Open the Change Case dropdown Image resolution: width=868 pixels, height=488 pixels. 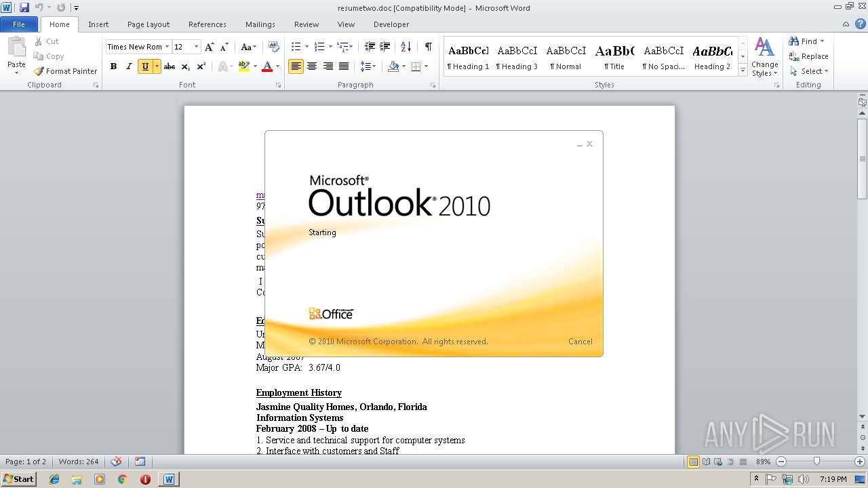[249, 47]
